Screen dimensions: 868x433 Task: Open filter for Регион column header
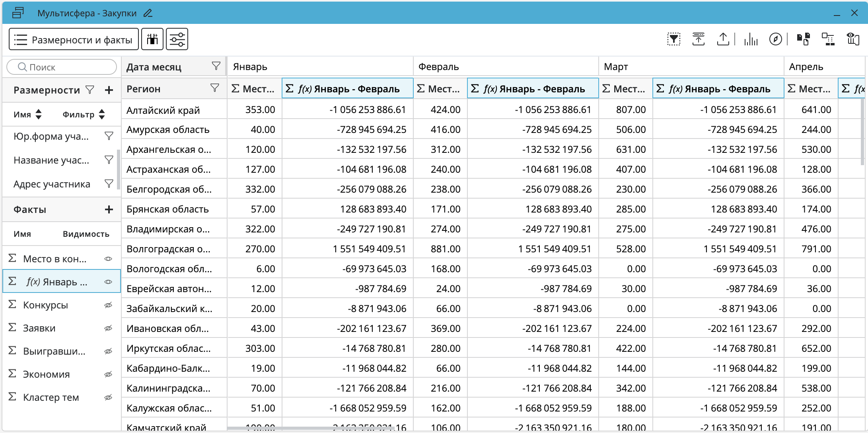click(x=215, y=88)
